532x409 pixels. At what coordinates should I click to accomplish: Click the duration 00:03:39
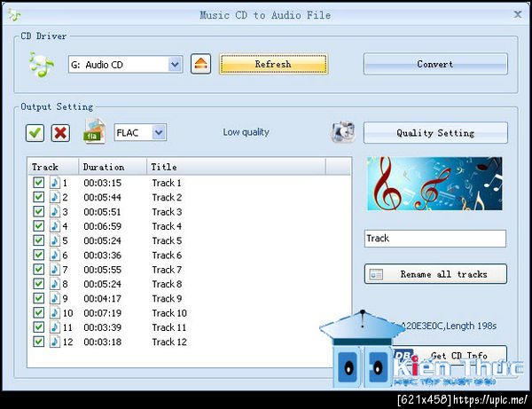[103, 327]
